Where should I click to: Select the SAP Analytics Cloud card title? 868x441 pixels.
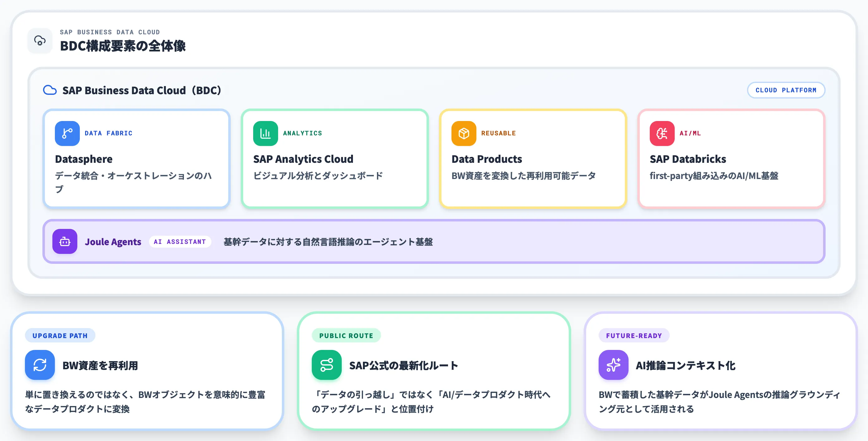(303, 159)
